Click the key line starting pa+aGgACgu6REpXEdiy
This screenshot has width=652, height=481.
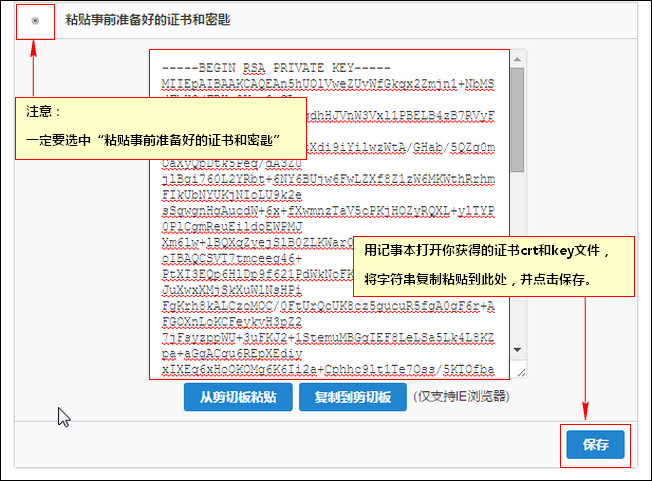point(232,353)
